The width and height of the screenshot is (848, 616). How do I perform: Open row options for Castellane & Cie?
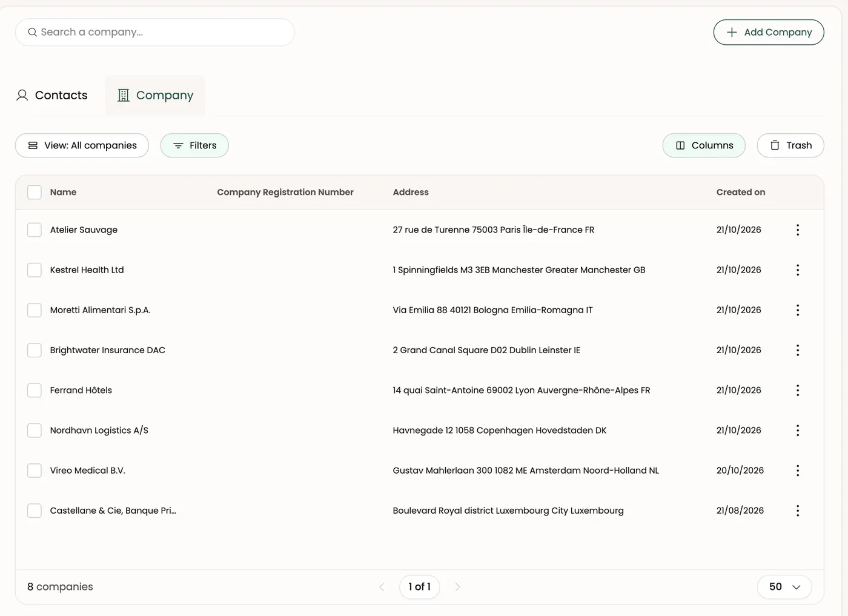click(798, 511)
